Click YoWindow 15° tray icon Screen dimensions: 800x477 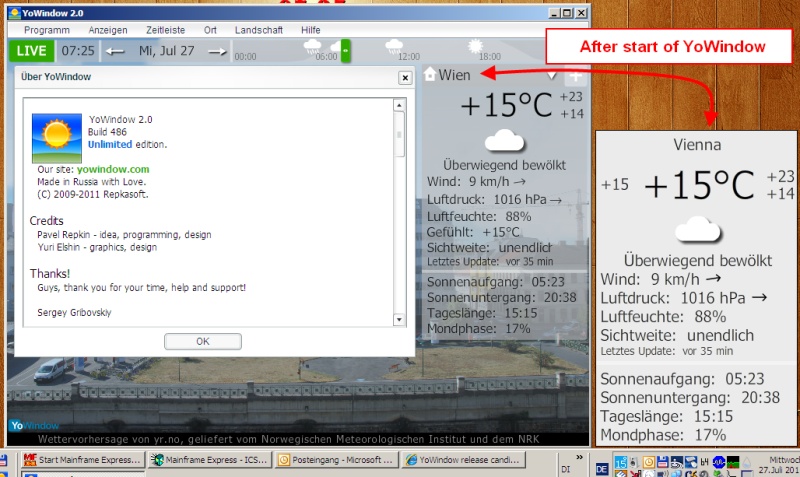(621, 462)
